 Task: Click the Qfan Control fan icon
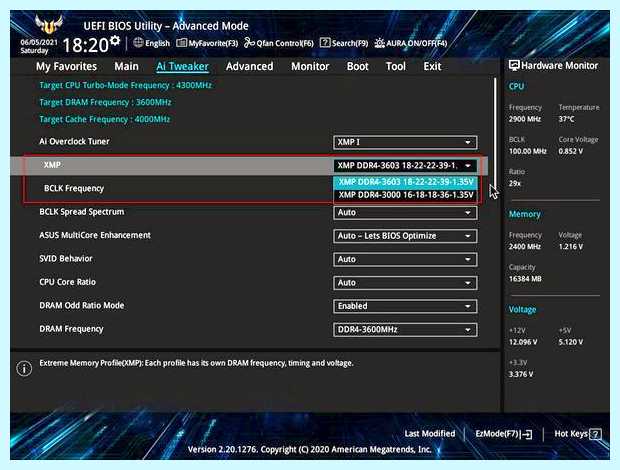(249, 43)
